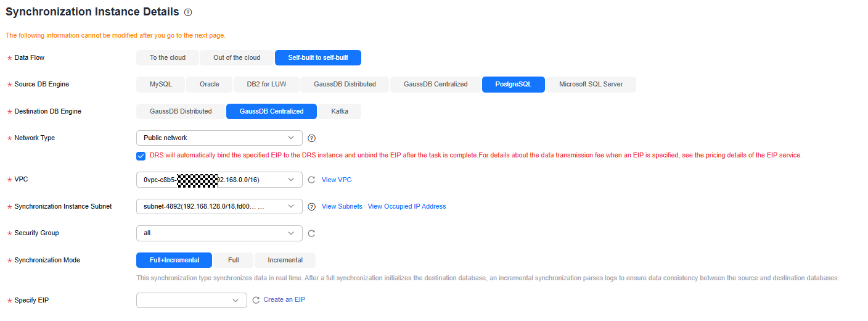868x321 pixels.
Task: Refresh the Security Group list
Action: tap(311, 233)
